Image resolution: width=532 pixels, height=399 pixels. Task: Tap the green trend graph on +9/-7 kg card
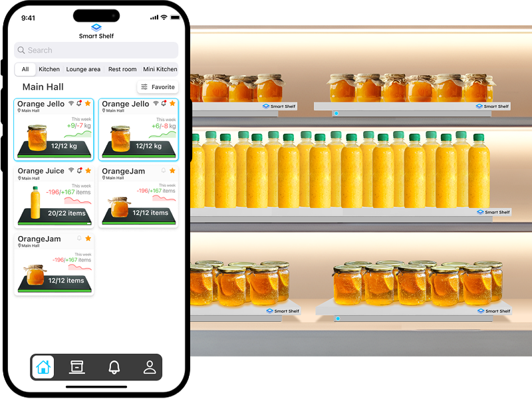[78, 134]
